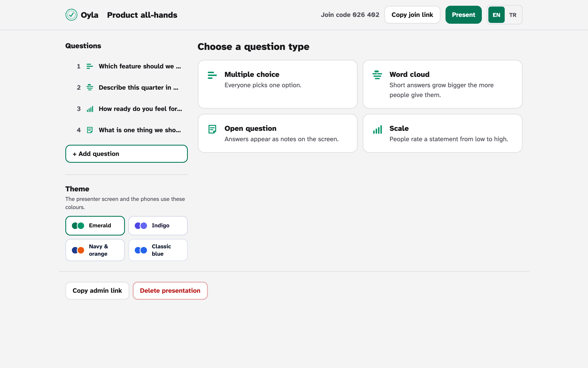Image resolution: width=588 pixels, height=368 pixels.
Task: Choose the Word cloud question type
Action: click(442, 84)
